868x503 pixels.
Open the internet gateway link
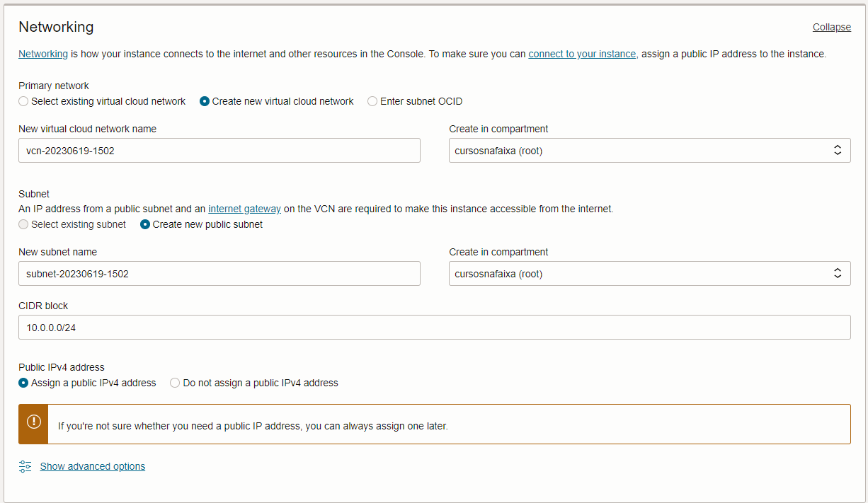coord(244,209)
